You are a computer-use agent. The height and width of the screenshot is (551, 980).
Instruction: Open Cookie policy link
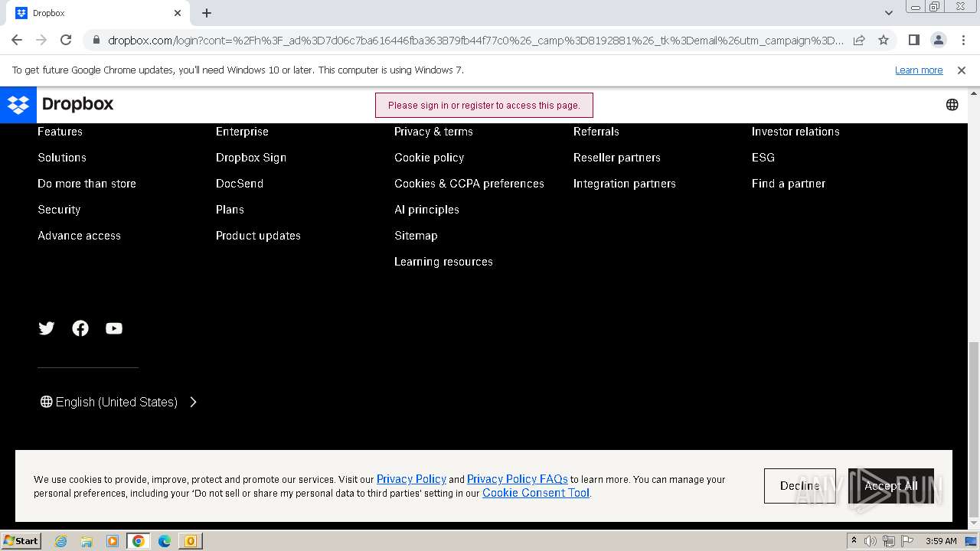pos(429,158)
